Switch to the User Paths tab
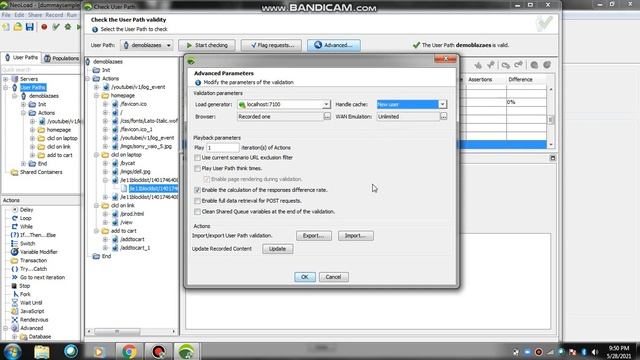 pyautogui.click(x=21, y=58)
